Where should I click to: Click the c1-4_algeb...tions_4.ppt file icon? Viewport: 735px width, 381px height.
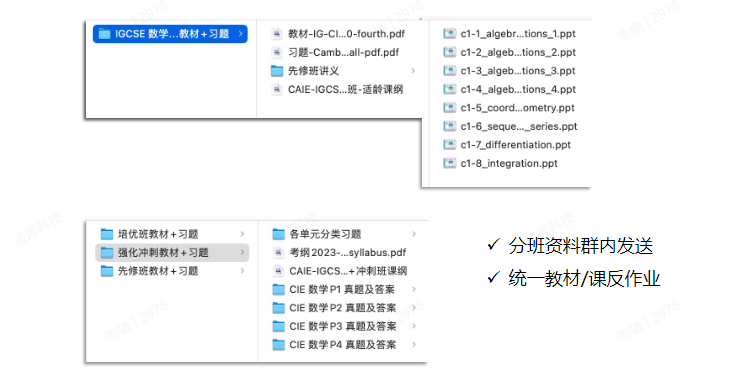pyautogui.click(x=450, y=89)
